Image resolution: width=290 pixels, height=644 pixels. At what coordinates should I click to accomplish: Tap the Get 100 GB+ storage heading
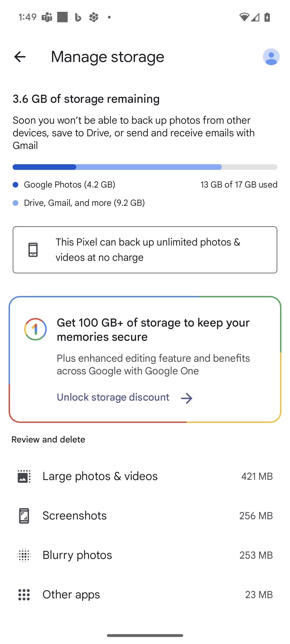click(x=153, y=330)
